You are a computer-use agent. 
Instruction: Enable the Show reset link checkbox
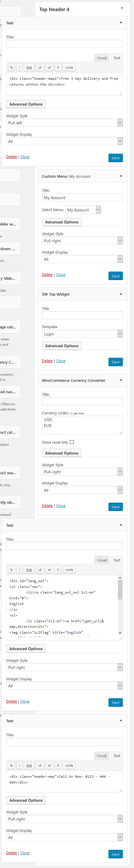coord(72,442)
